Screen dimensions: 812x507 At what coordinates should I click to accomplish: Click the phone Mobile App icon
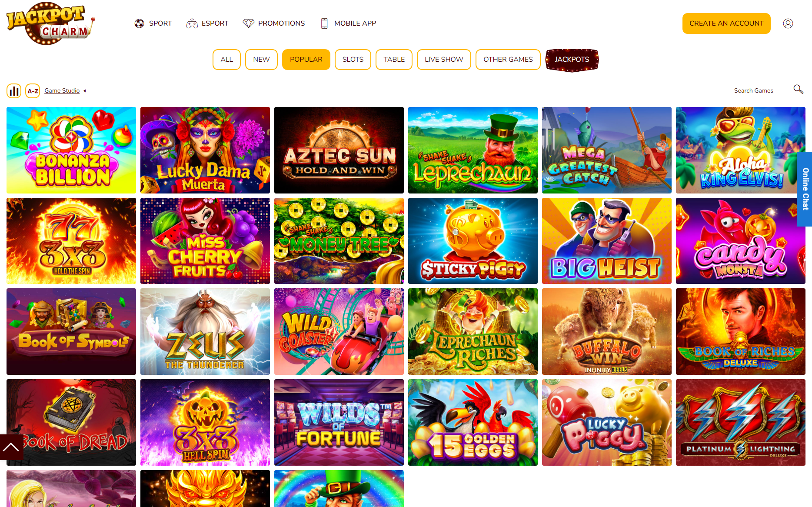click(324, 23)
